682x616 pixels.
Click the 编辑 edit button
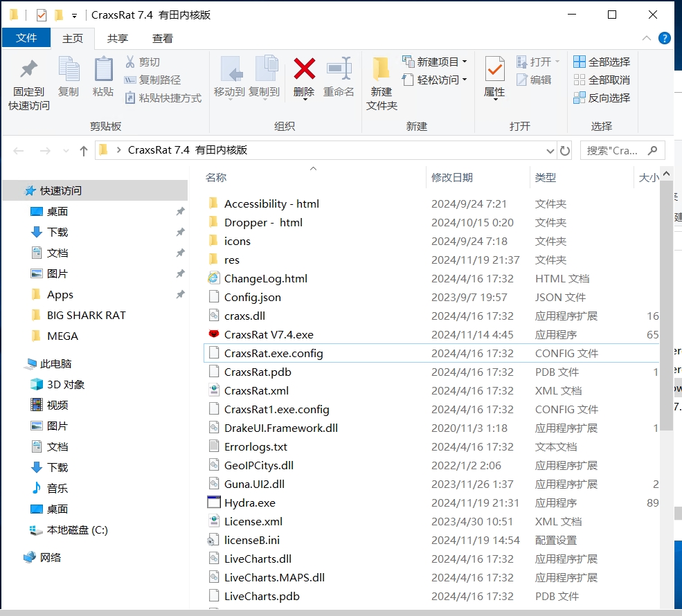pyautogui.click(x=534, y=80)
